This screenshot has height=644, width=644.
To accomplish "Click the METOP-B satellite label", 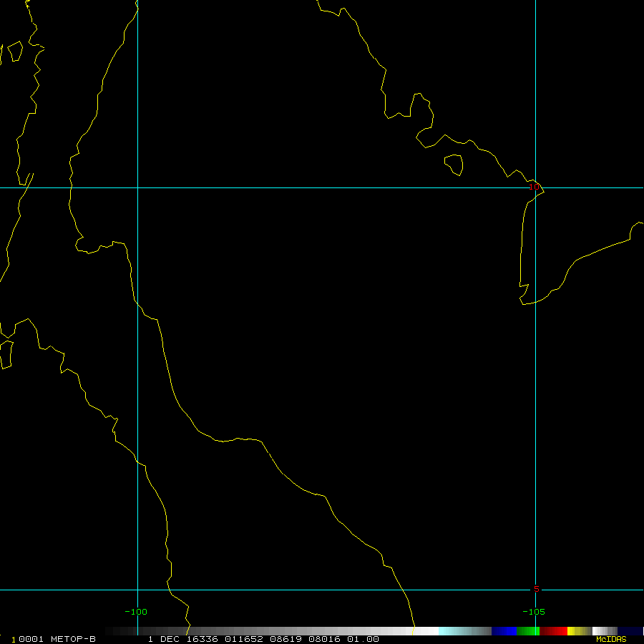I will [x=74, y=639].
